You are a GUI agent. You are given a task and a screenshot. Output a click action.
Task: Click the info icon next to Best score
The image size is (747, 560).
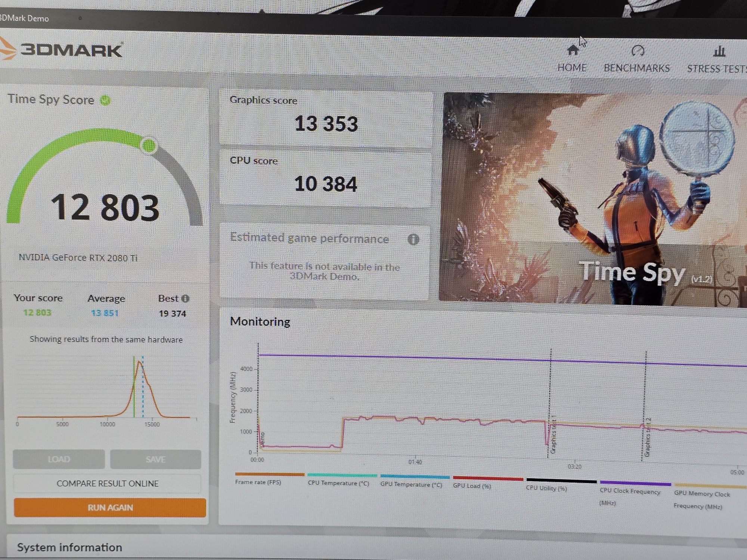click(185, 299)
